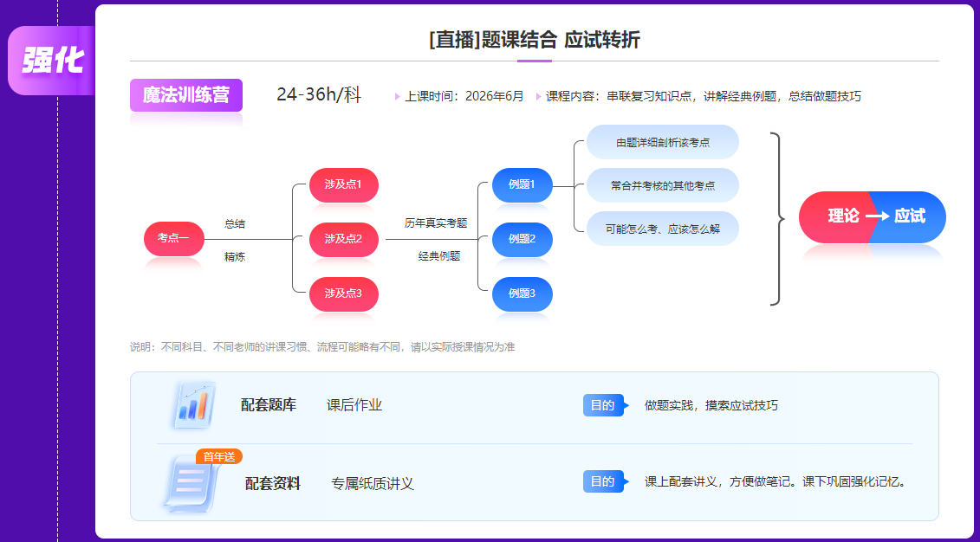
Task: Click the 魔法训练营 header label
Action: point(185,94)
